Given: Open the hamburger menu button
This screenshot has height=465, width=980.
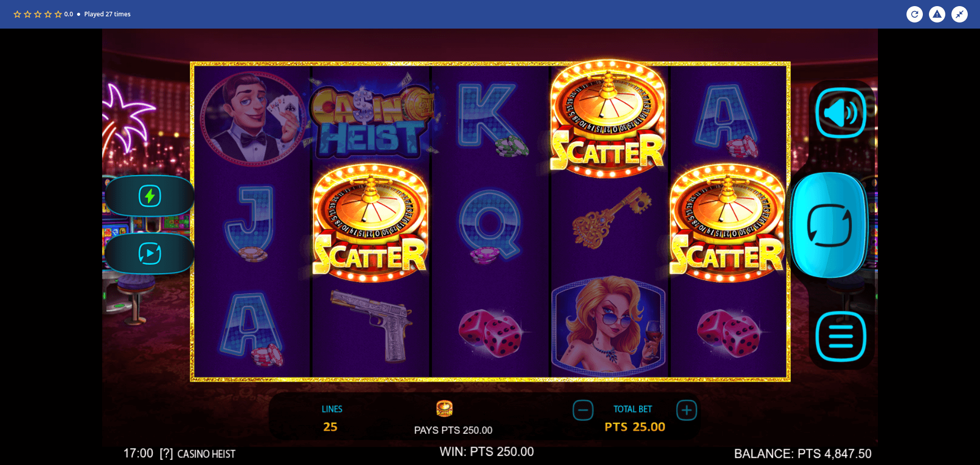Looking at the screenshot, I should (841, 336).
